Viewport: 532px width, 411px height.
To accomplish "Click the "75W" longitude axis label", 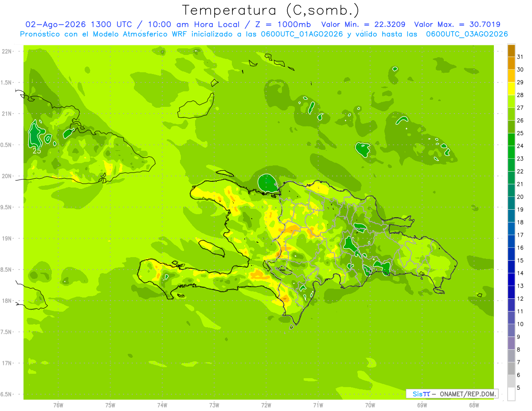I will pos(110,405).
